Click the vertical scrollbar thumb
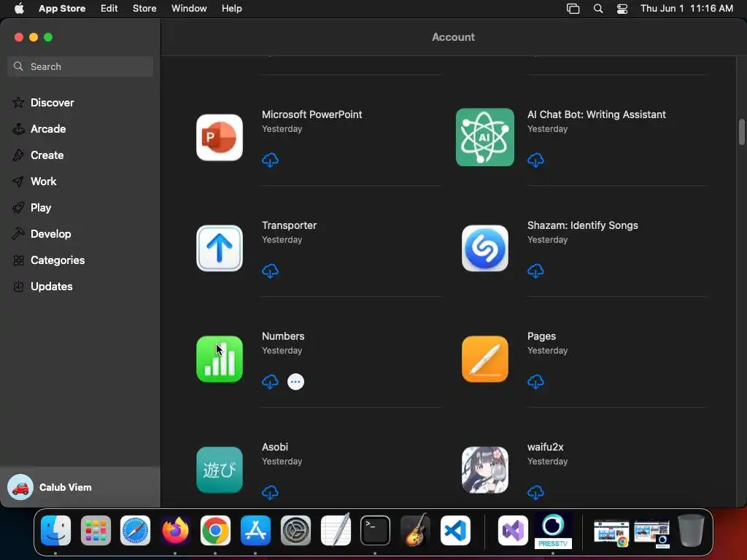This screenshot has height=560, width=747. [741, 131]
